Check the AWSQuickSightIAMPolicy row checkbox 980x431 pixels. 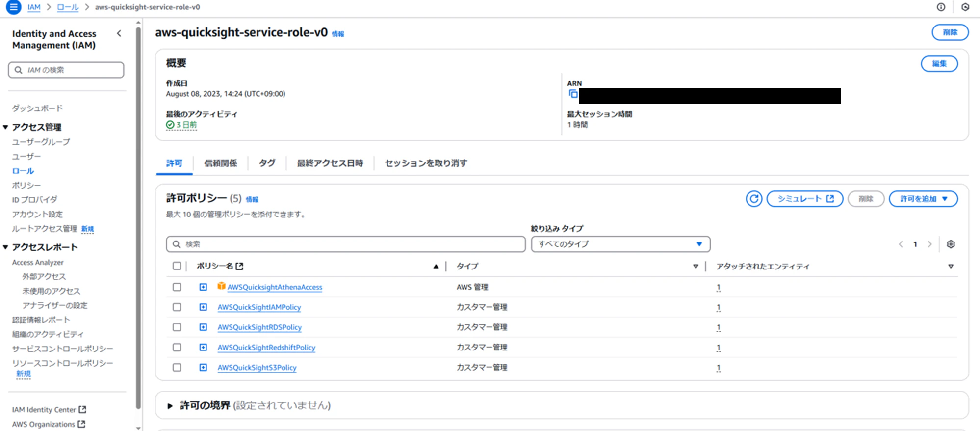(177, 307)
